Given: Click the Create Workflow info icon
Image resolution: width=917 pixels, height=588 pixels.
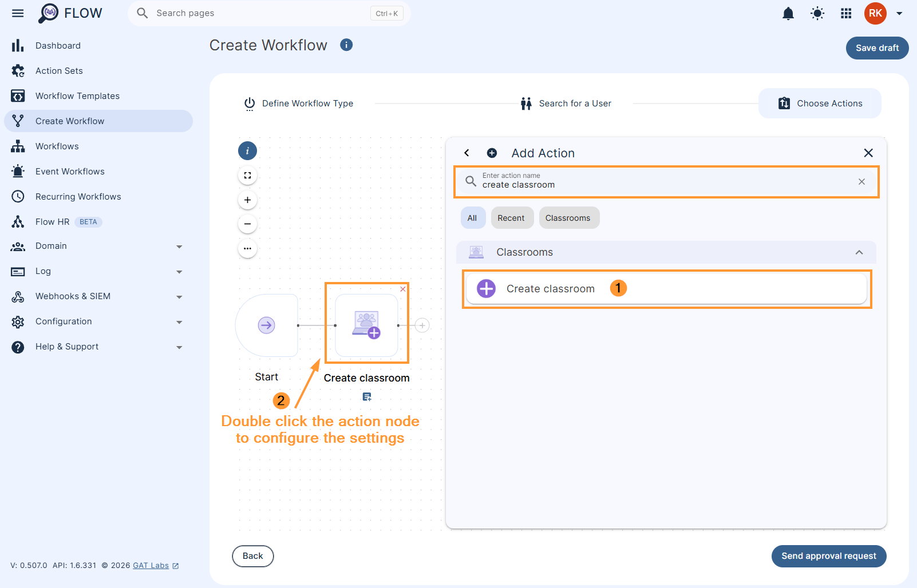Looking at the screenshot, I should point(346,45).
